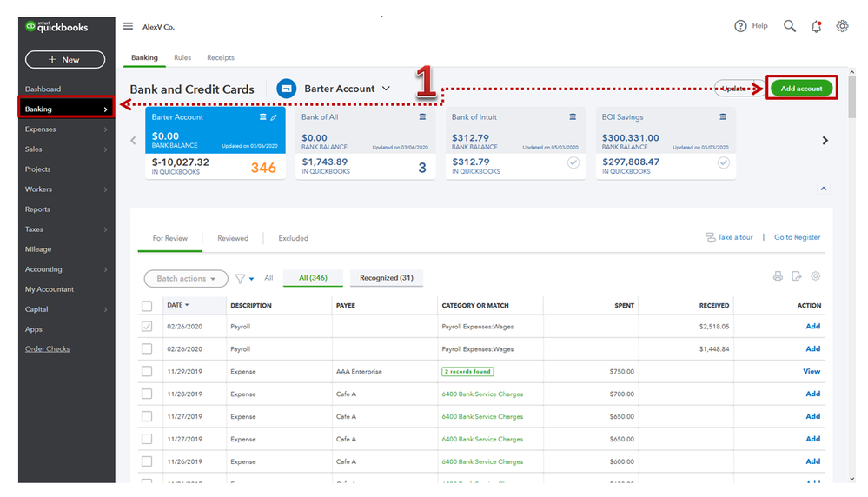868x497 pixels.
Task: Go to previous account cards
Action: (133, 141)
